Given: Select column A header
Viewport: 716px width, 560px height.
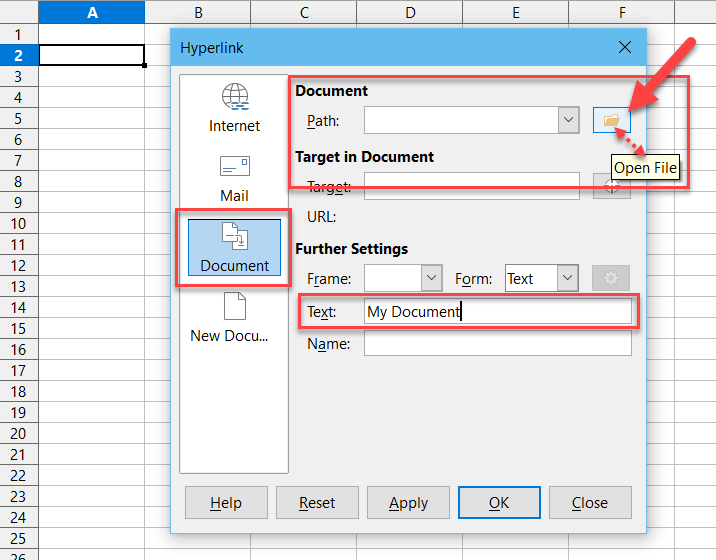Looking at the screenshot, I should point(92,12).
